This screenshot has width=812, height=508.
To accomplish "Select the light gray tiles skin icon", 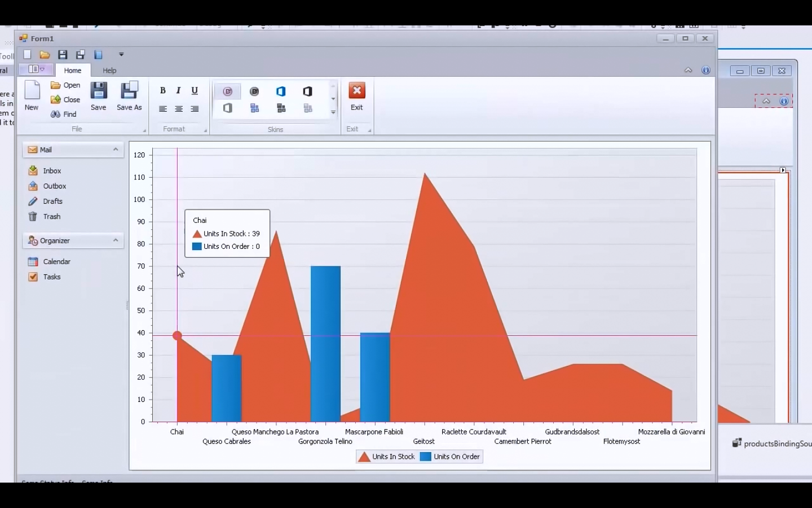I will click(307, 108).
